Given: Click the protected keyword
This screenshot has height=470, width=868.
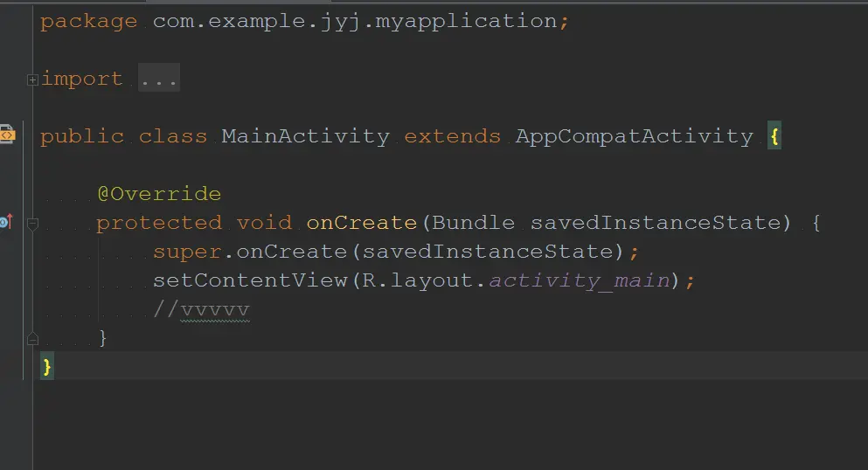Looking at the screenshot, I should click(159, 223).
